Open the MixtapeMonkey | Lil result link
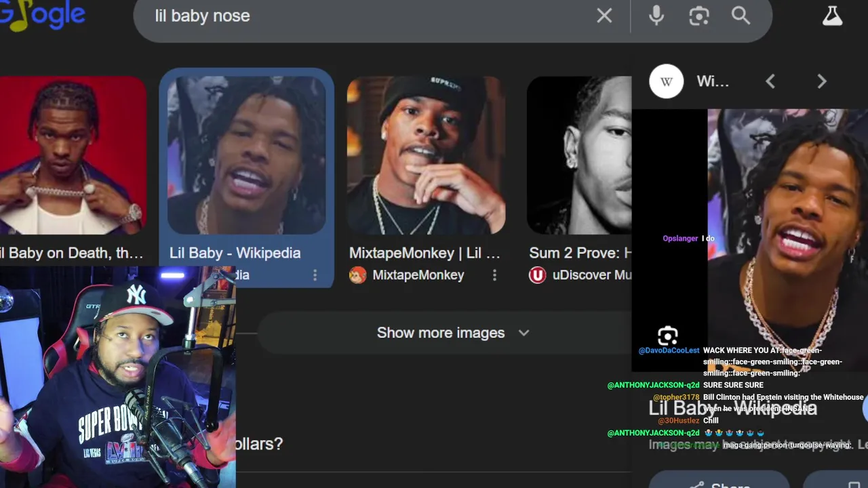The width and height of the screenshot is (868, 488). pos(425,253)
